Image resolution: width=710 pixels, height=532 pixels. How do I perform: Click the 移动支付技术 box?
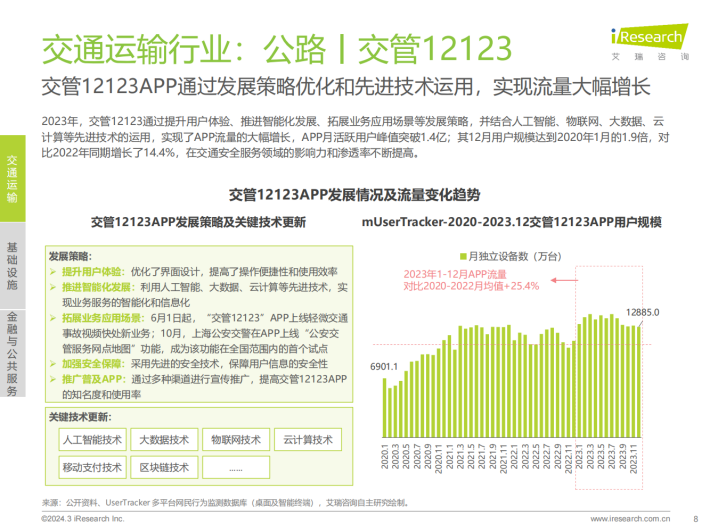click(x=93, y=467)
